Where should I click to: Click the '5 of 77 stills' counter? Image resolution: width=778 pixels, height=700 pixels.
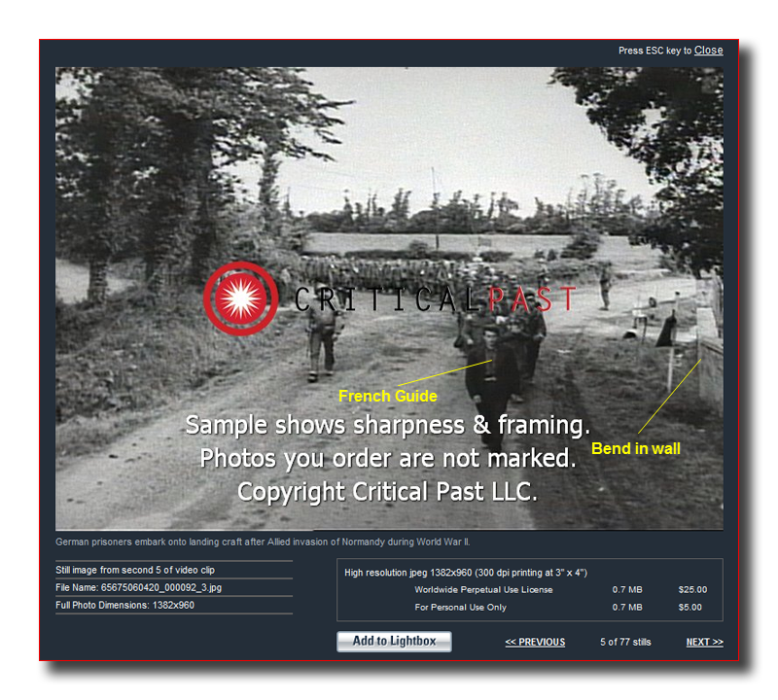[x=625, y=642]
